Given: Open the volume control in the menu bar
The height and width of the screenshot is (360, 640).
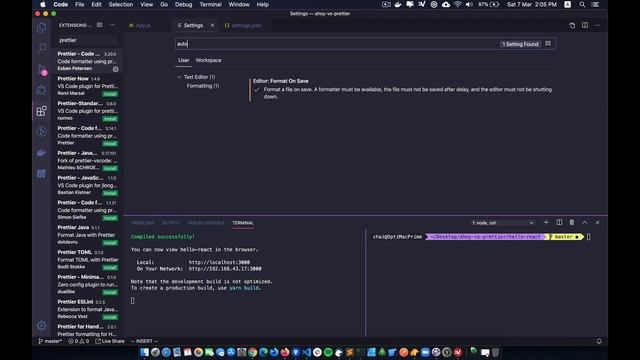Looking at the screenshot, I should (x=469, y=4).
